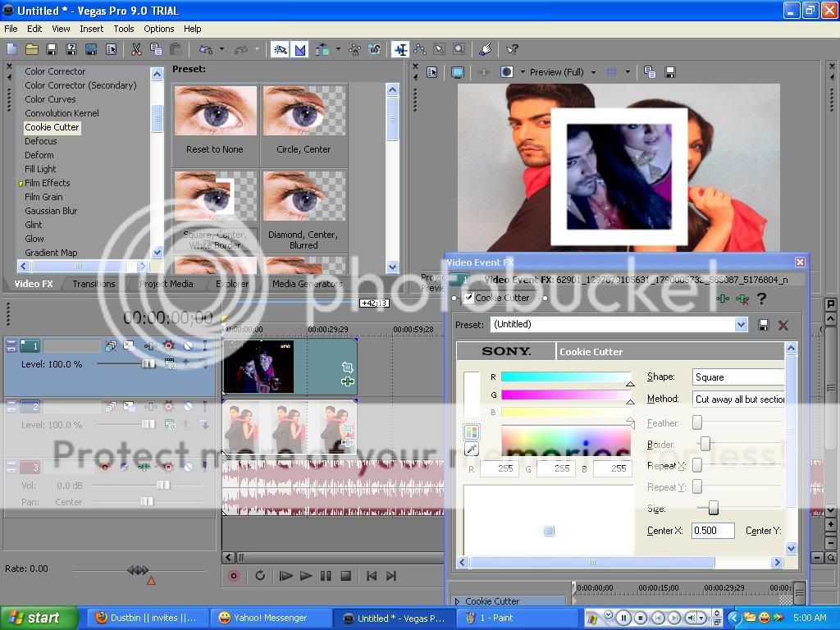Mute video track 1
This screenshot has width=840, height=630.
[188, 346]
